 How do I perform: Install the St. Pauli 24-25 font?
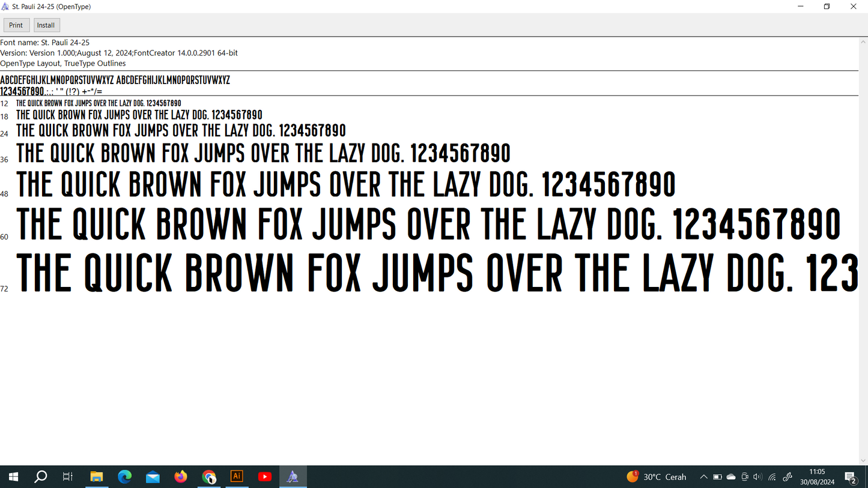click(x=46, y=25)
